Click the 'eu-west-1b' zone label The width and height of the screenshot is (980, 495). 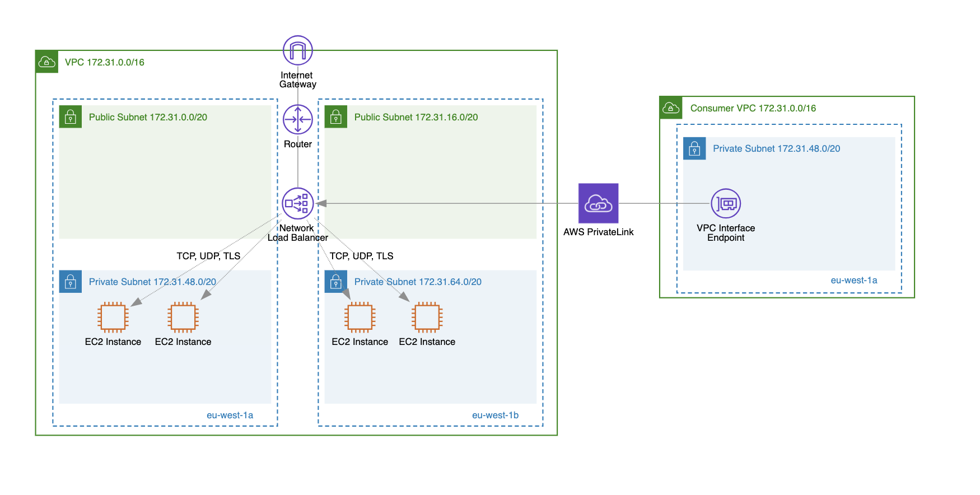coord(495,415)
